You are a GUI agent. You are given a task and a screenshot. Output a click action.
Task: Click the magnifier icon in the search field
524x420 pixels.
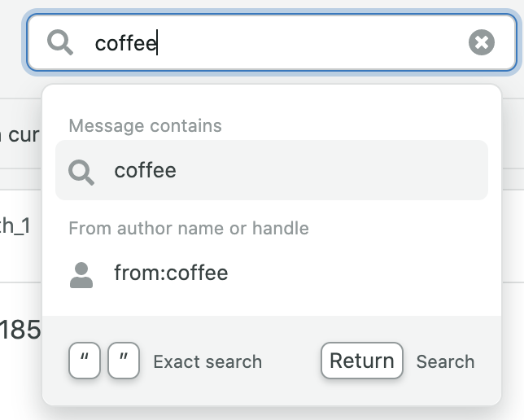pos(60,42)
